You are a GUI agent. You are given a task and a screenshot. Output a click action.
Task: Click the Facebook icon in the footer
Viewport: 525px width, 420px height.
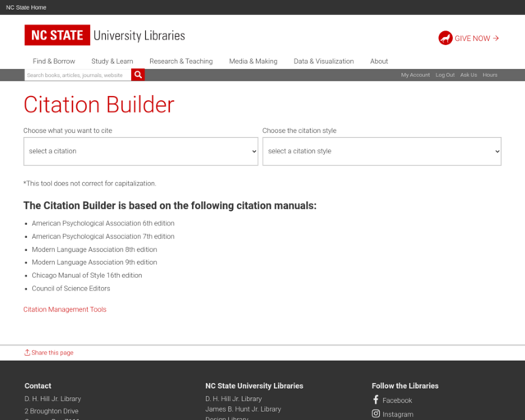click(x=376, y=399)
